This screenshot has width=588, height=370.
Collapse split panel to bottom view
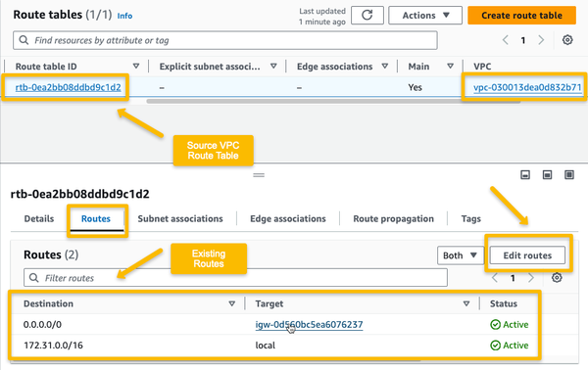tap(525, 174)
